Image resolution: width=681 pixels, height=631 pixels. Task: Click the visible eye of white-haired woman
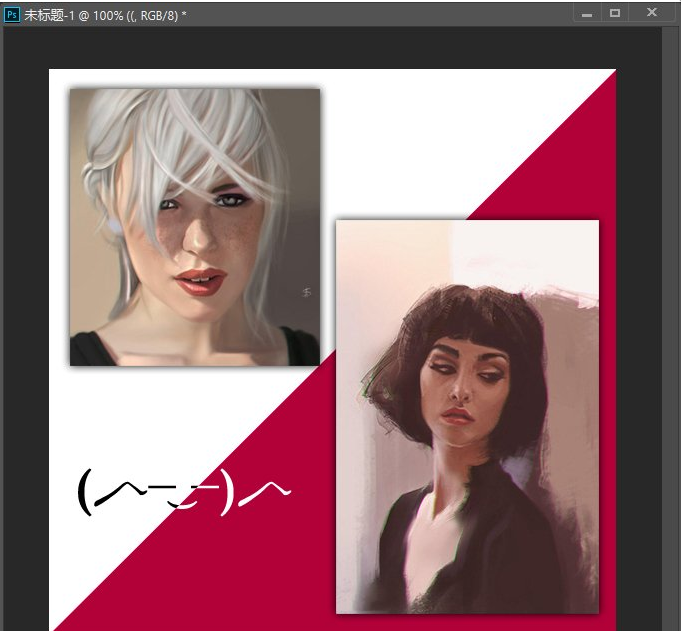(230, 200)
